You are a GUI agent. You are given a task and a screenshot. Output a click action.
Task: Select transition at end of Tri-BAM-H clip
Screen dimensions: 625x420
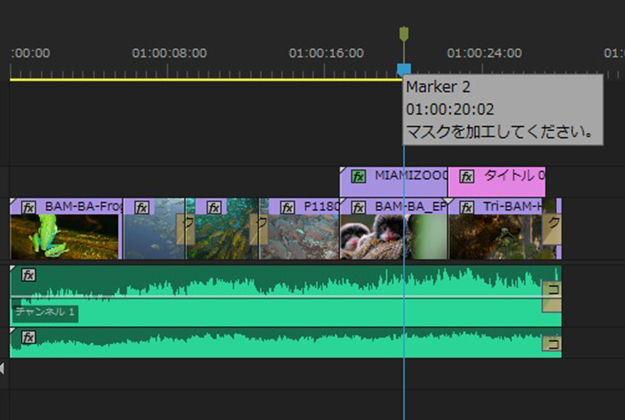[551, 229]
